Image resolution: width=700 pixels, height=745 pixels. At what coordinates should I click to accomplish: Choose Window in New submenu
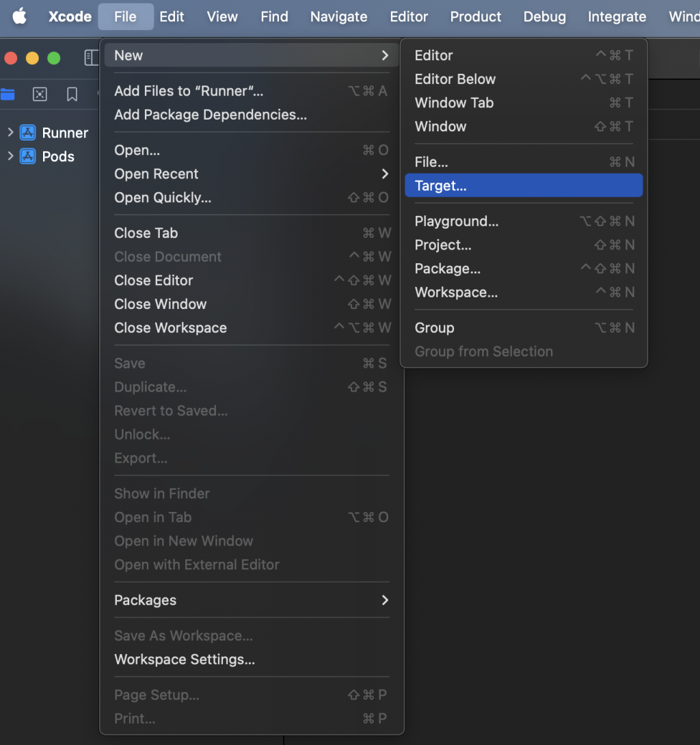click(x=524, y=126)
